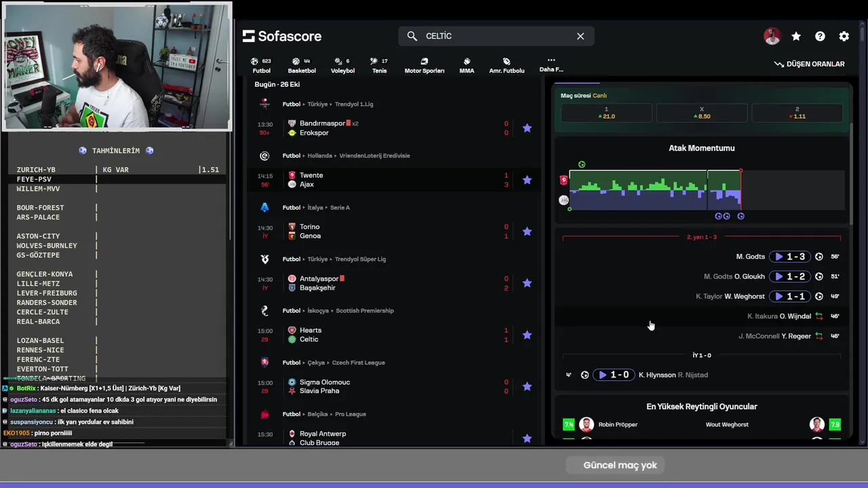Click the O. Wijndal substitution icon

pos(819,316)
